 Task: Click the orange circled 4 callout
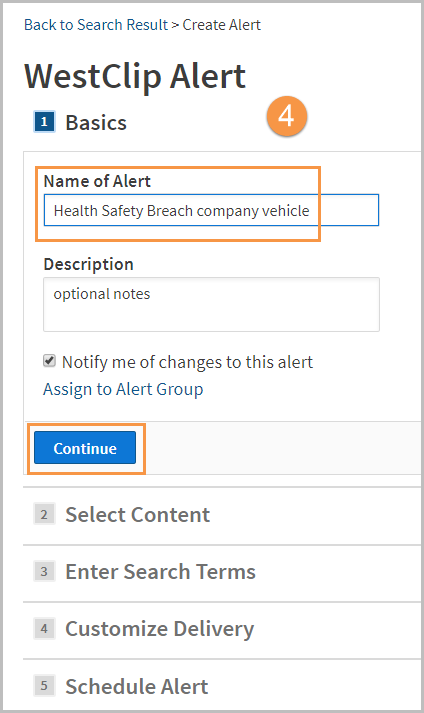[287, 116]
